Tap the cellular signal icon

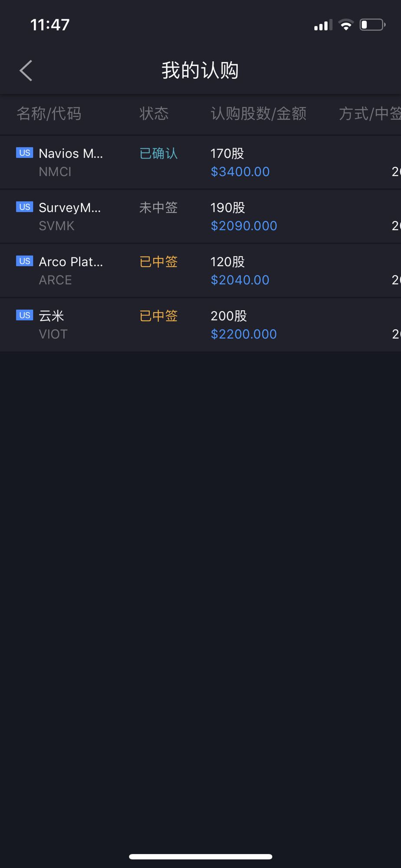click(x=323, y=25)
